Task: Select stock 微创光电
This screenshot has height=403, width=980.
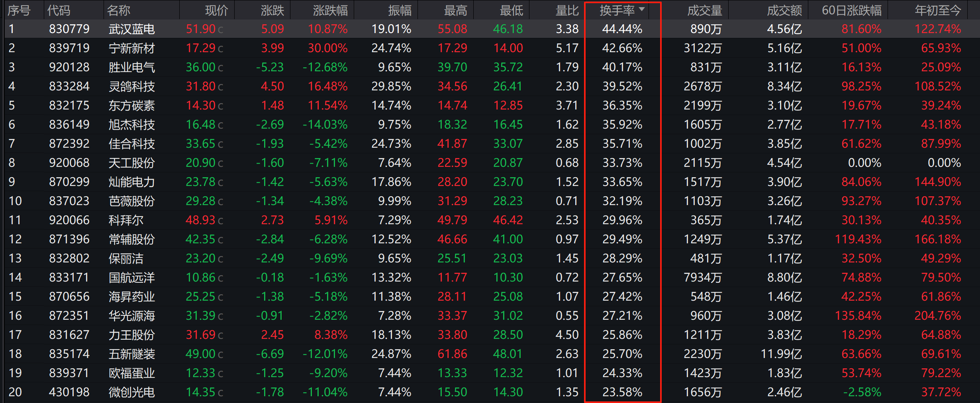Action: point(132,392)
